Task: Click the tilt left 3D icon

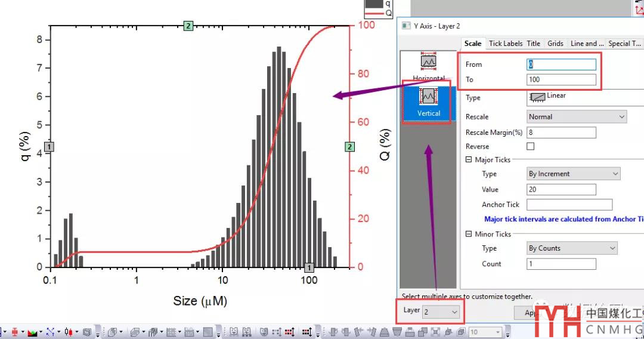Action: pyautogui.click(x=358, y=332)
